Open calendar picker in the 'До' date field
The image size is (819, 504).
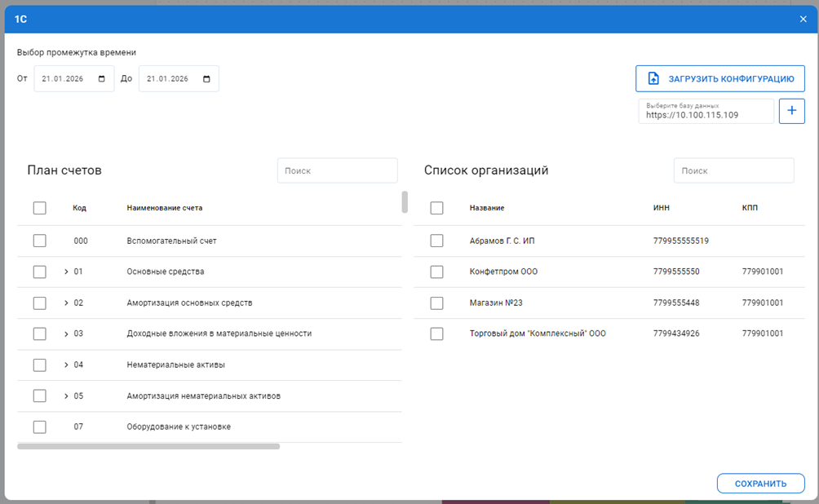click(206, 79)
